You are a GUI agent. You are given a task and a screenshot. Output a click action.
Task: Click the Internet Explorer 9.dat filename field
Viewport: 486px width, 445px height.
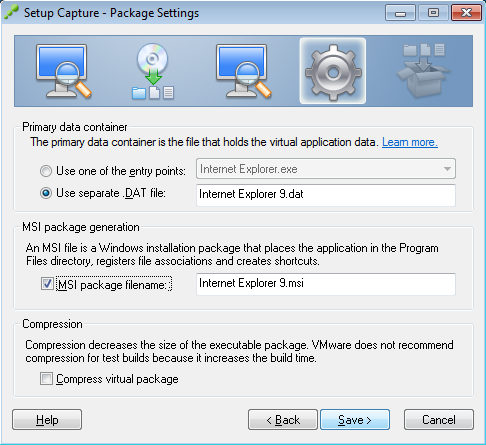(326, 195)
